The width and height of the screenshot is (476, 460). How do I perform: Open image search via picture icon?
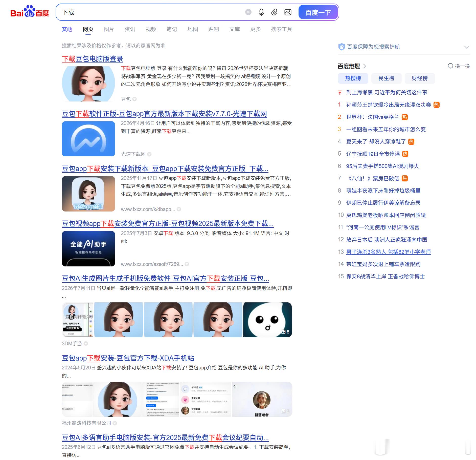coord(288,12)
